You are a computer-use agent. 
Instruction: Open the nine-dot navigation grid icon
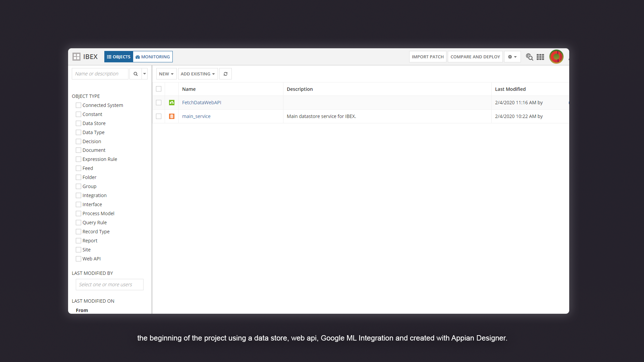[x=540, y=57]
